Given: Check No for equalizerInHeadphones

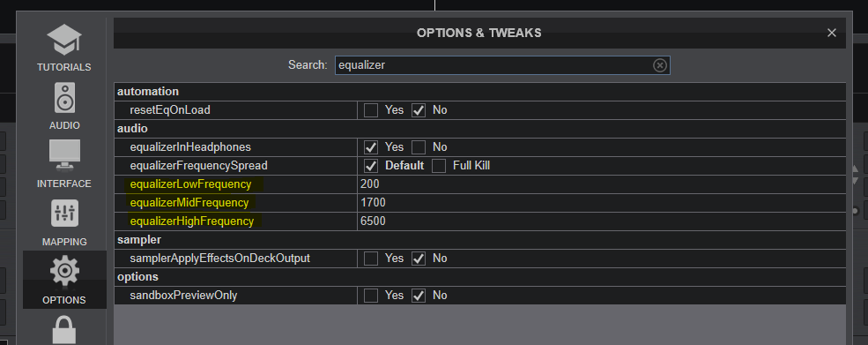Looking at the screenshot, I should 419,147.
